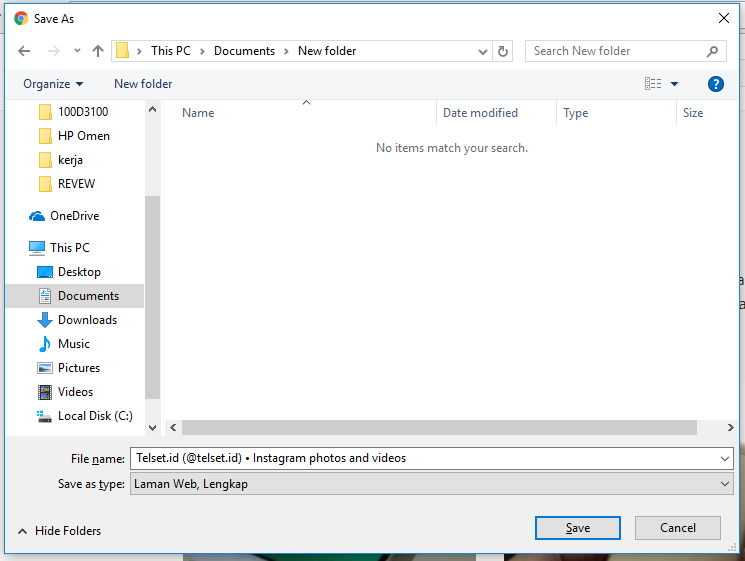Click the Up one level arrow
The width and height of the screenshot is (745, 561).
98,51
